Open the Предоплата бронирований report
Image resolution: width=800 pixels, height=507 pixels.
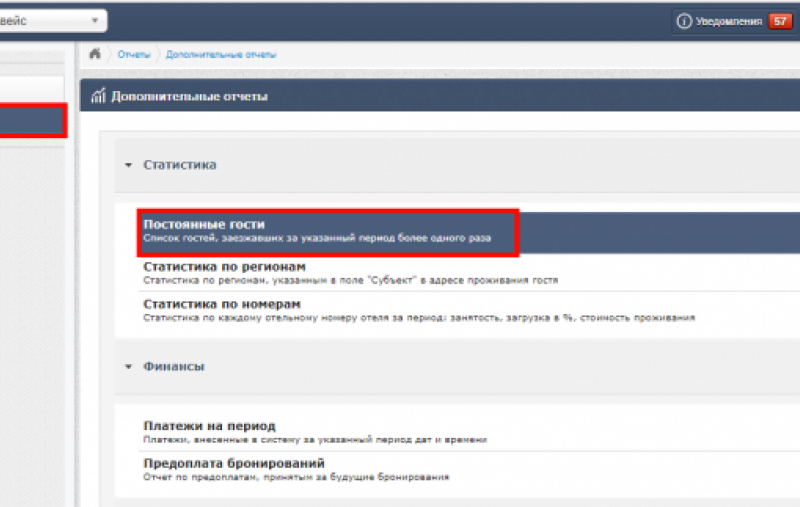[234, 463]
